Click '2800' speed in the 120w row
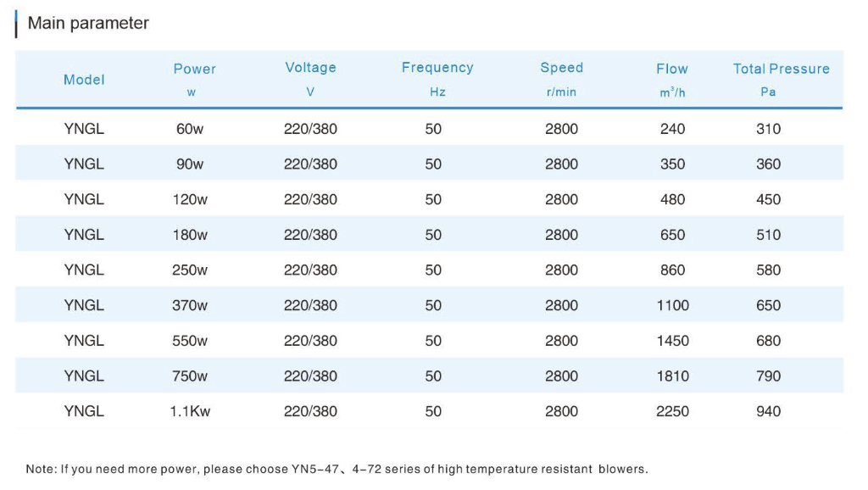 pos(561,200)
